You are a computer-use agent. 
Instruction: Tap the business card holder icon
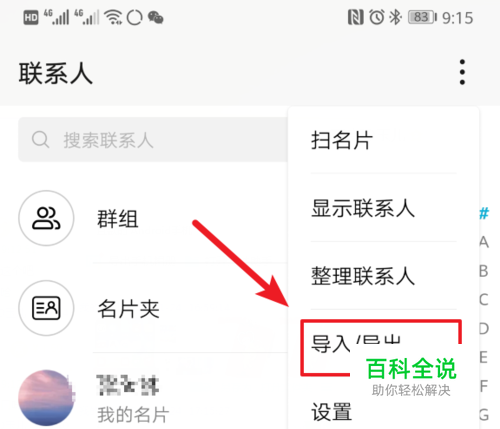point(46,308)
